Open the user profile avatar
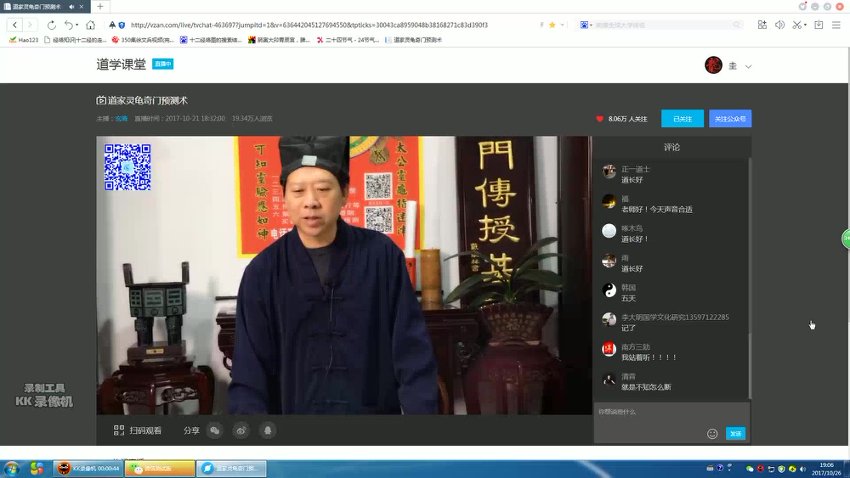This screenshot has width=850, height=478. pyautogui.click(x=713, y=65)
